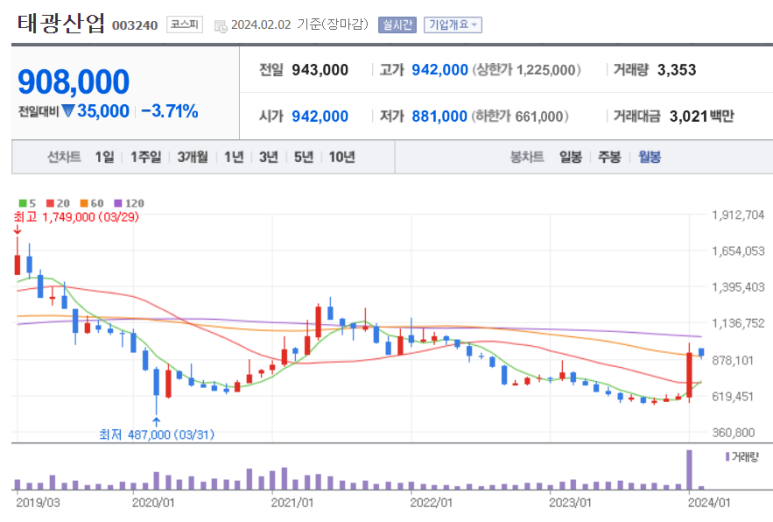Viewport: 773px width, 522px height.
Task: Click the 거래대금 value 3,021백만
Action: [x=702, y=116]
